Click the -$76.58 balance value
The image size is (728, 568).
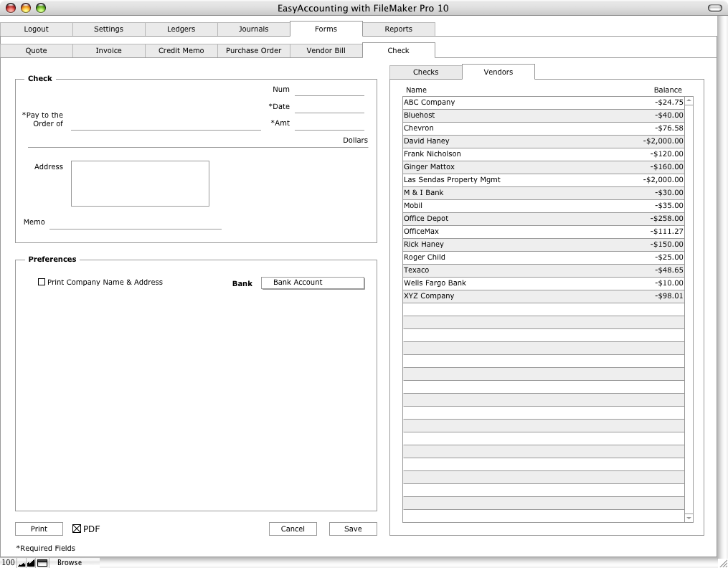[669, 128]
